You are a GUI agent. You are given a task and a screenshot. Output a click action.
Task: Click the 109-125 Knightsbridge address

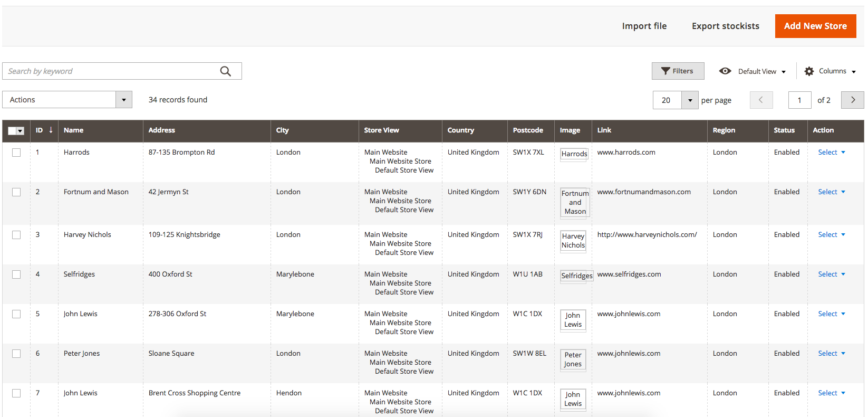(x=184, y=234)
